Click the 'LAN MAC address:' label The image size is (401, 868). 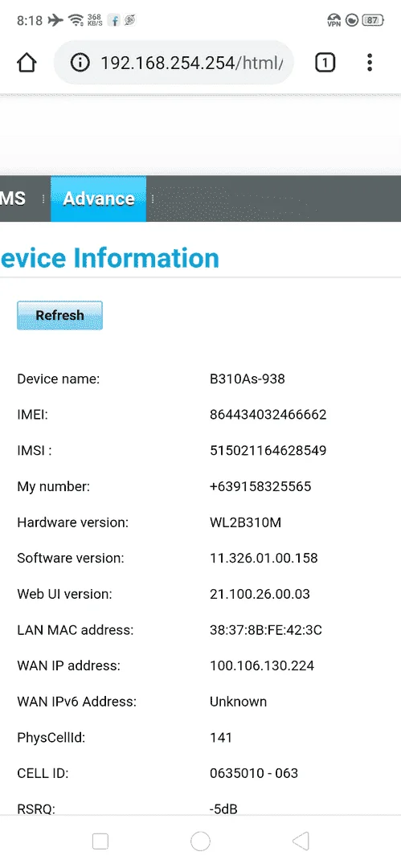[x=76, y=630]
